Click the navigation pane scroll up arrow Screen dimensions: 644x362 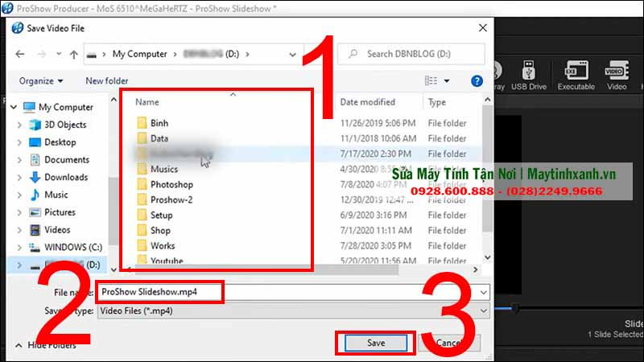[x=114, y=100]
